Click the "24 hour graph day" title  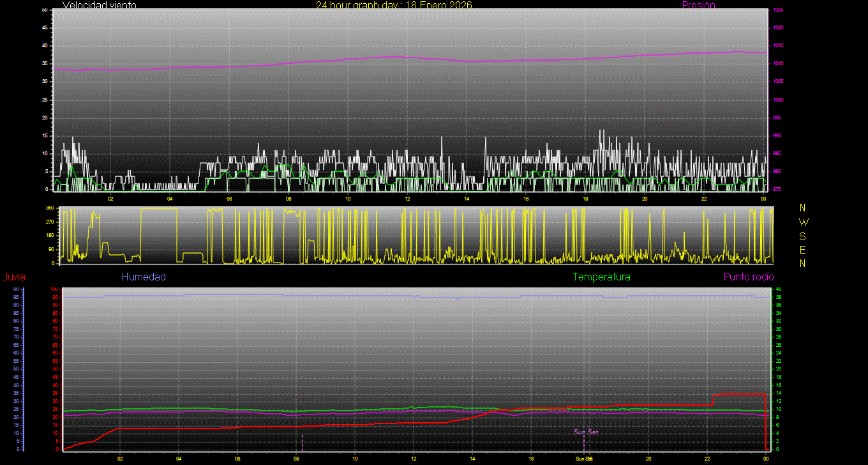(394, 5)
